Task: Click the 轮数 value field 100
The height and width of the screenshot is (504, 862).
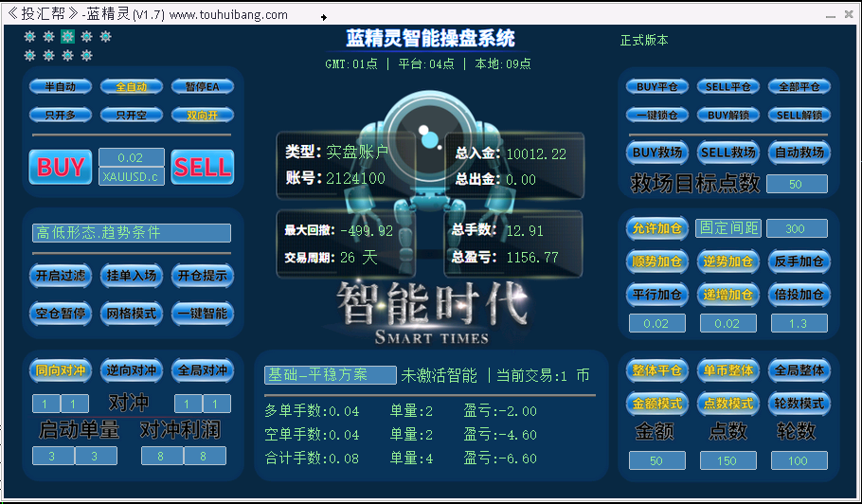Action: pos(799,460)
